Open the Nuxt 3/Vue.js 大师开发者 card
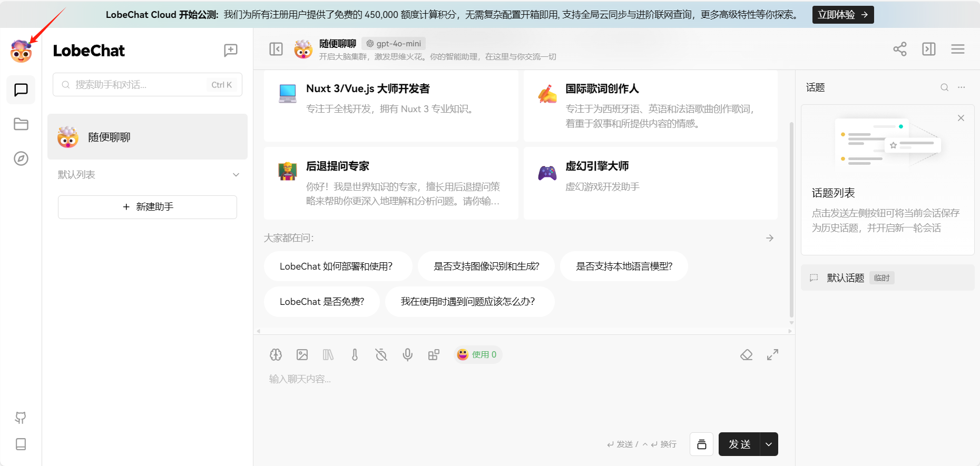This screenshot has width=980, height=466. (x=391, y=106)
